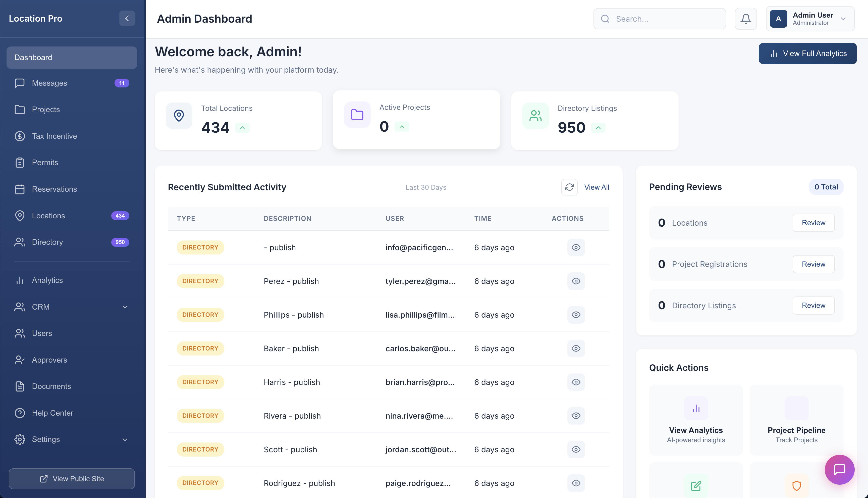Navigate to Reservations

[72, 189]
